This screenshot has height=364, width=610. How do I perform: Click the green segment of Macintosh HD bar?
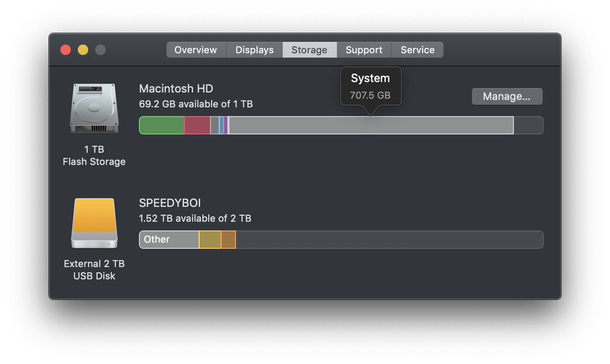coord(161,125)
